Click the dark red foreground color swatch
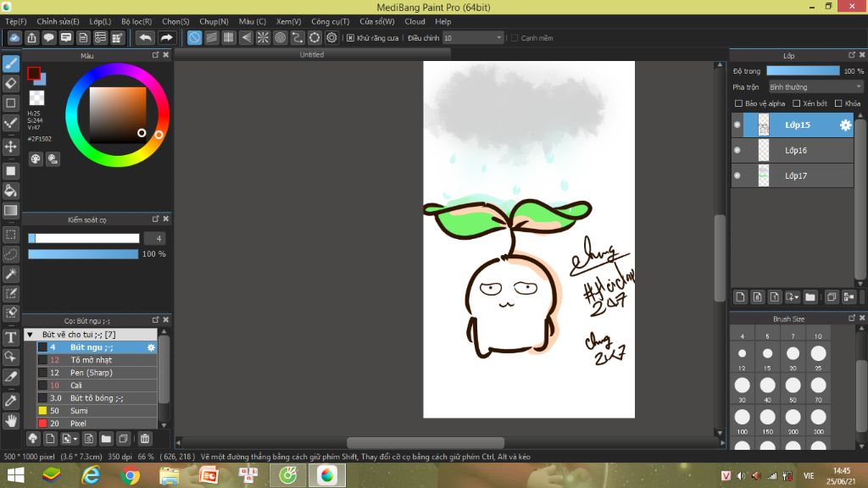The image size is (868, 488). click(33, 73)
